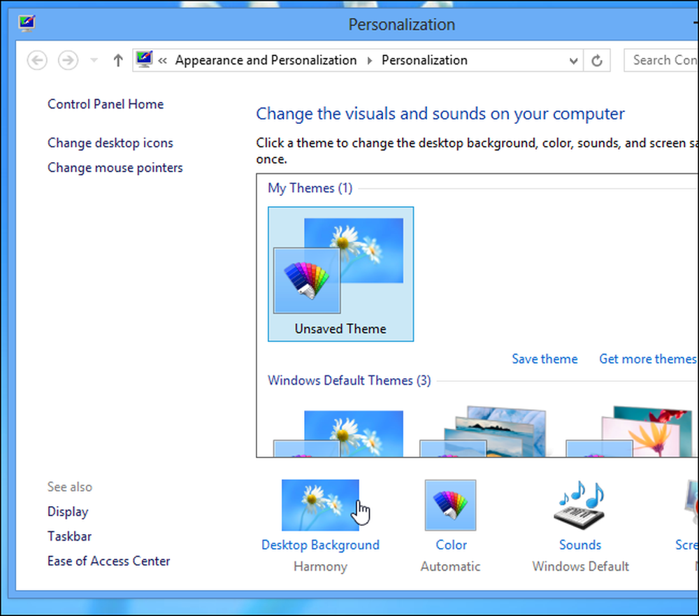Select the first Windows Default theme thumbnail
Viewport: 699px width, 616px height.
click(x=339, y=432)
